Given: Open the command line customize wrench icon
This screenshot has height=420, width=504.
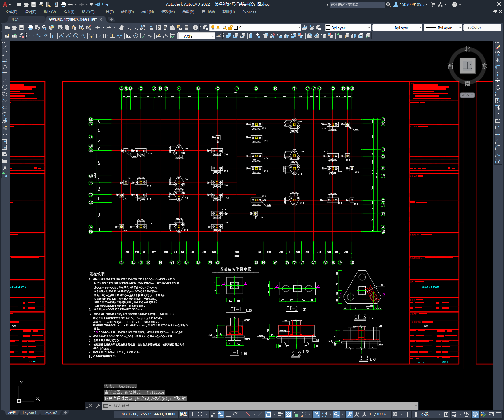Looking at the screenshot, I should coord(98,406).
